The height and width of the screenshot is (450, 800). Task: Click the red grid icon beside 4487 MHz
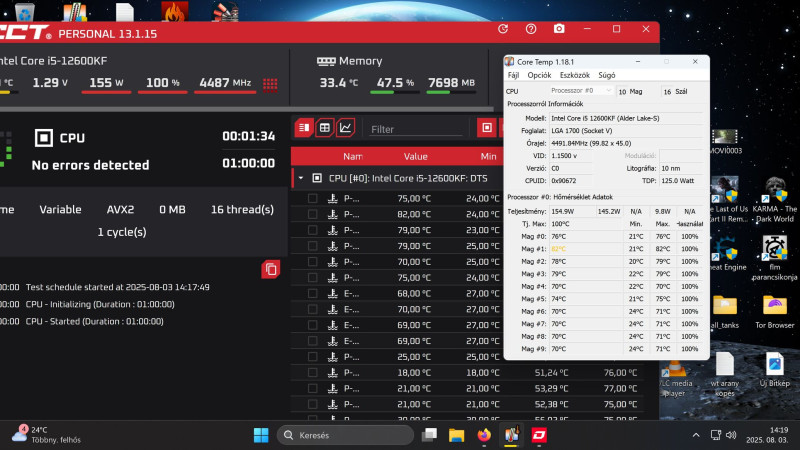click(x=270, y=84)
